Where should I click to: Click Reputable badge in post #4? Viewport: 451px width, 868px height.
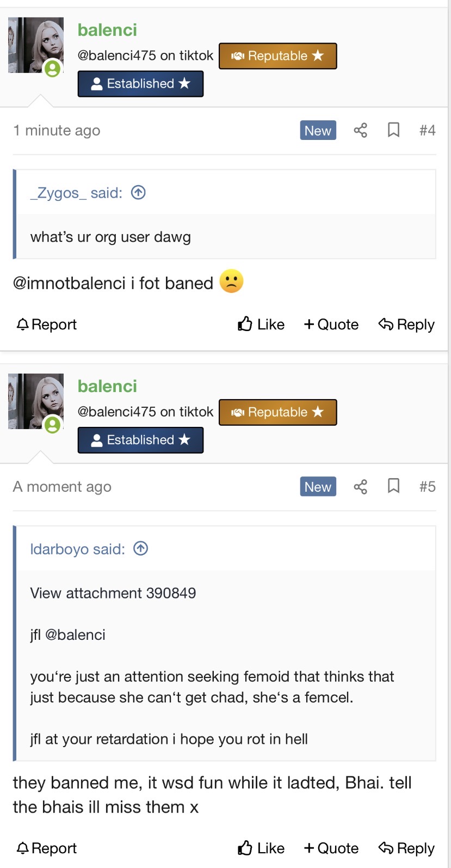point(278,56)
